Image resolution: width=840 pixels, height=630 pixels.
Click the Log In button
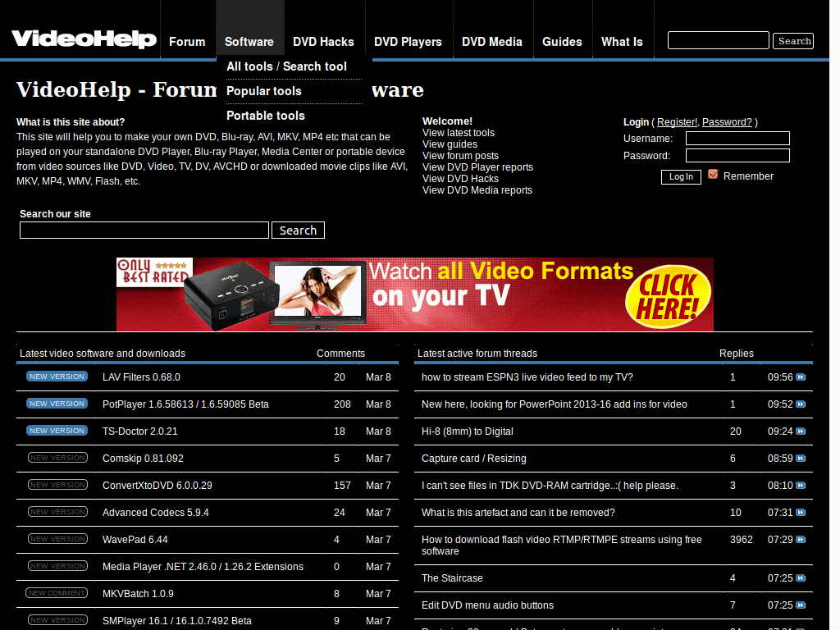pyautogui.click(x=681, y=177)
